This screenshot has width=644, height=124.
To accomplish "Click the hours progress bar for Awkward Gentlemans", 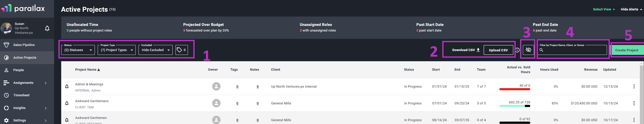I will (515, 106).
